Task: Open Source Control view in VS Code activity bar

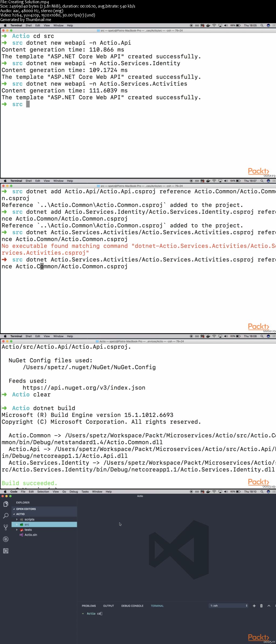Action: [6, 527]
